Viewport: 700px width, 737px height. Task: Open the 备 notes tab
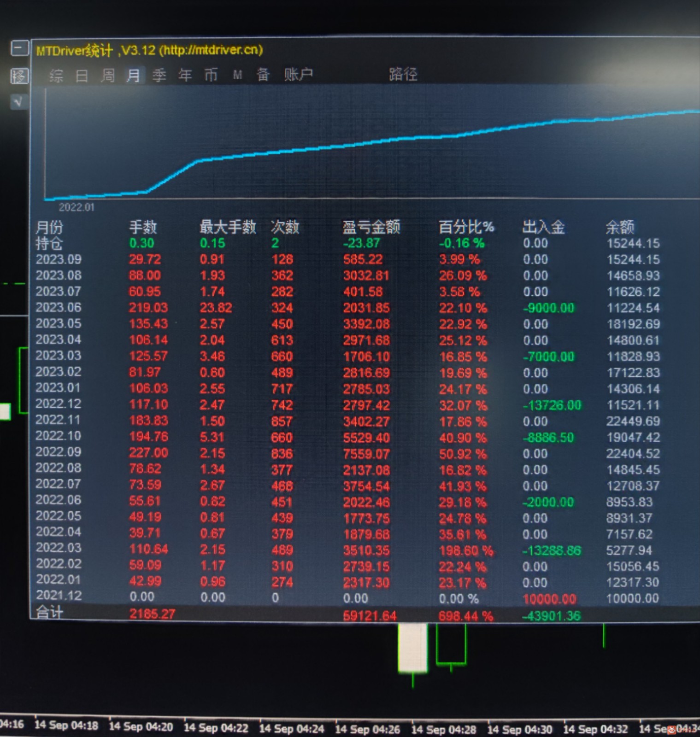[263, 75]
